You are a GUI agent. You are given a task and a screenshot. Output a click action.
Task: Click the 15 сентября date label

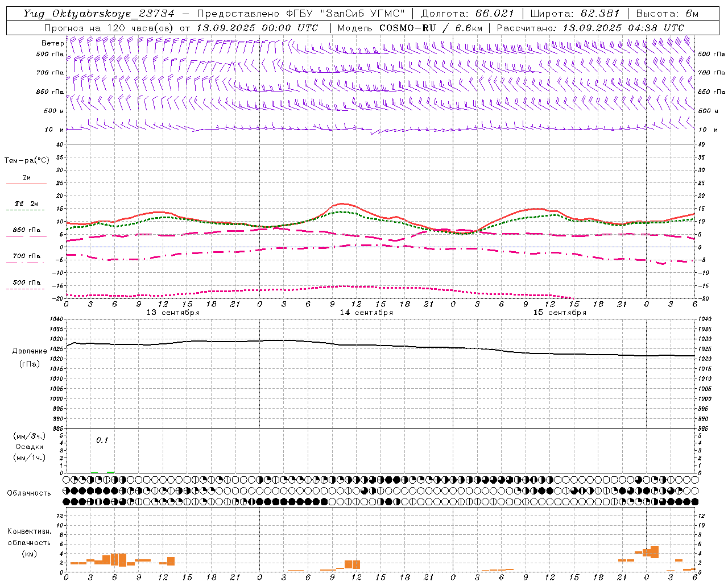[x=560, y=313]
